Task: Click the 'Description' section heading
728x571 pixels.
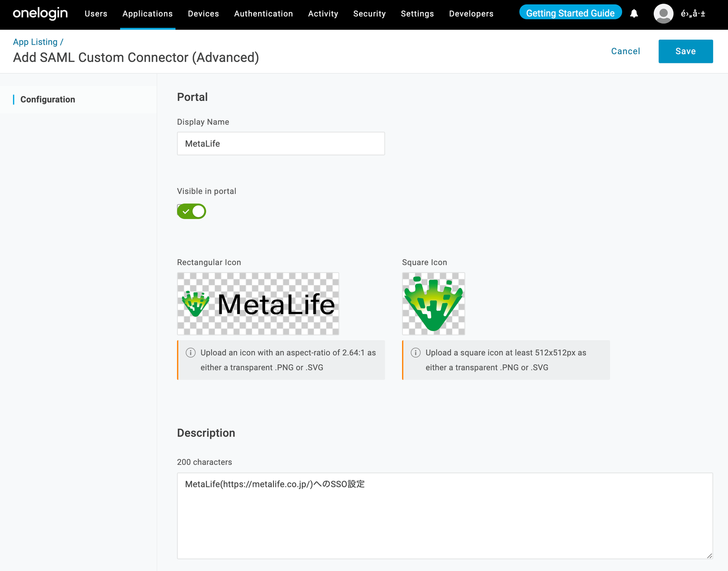Action: [x=206, y=433]
